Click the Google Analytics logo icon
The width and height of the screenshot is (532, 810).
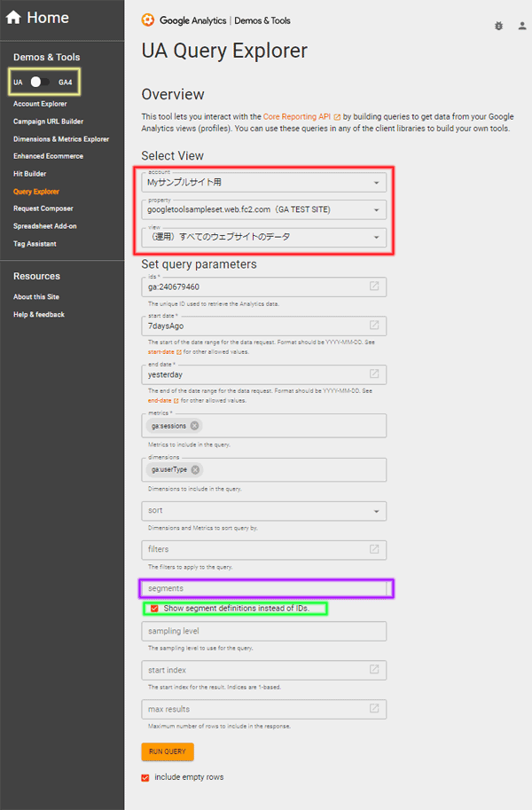[148, 20]
